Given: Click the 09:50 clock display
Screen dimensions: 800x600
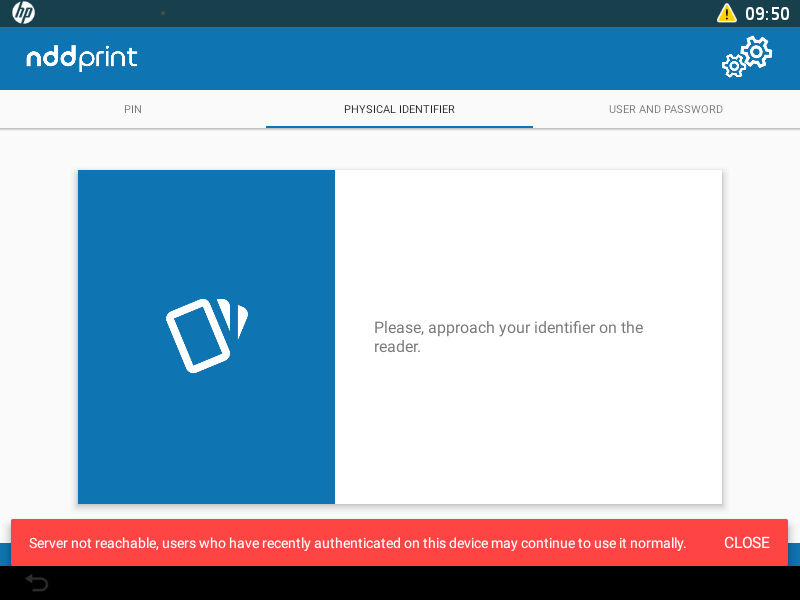Looking at the screenshot, I should [767, 14].
